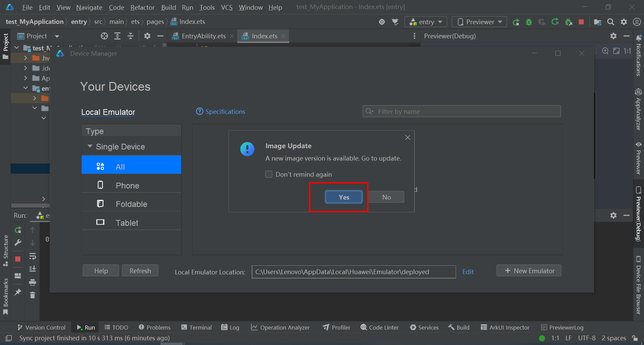Image resolution: width=644 pixels, height=345 pixels.
Task: Switch to the EntryAbility.ets editor tab
Action: coord(203,36)
